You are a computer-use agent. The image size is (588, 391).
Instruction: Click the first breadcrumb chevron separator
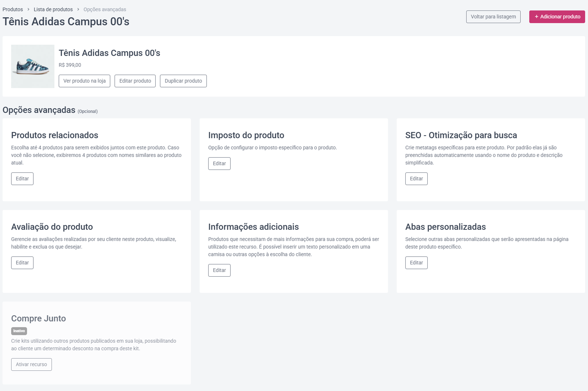[28, 9]
